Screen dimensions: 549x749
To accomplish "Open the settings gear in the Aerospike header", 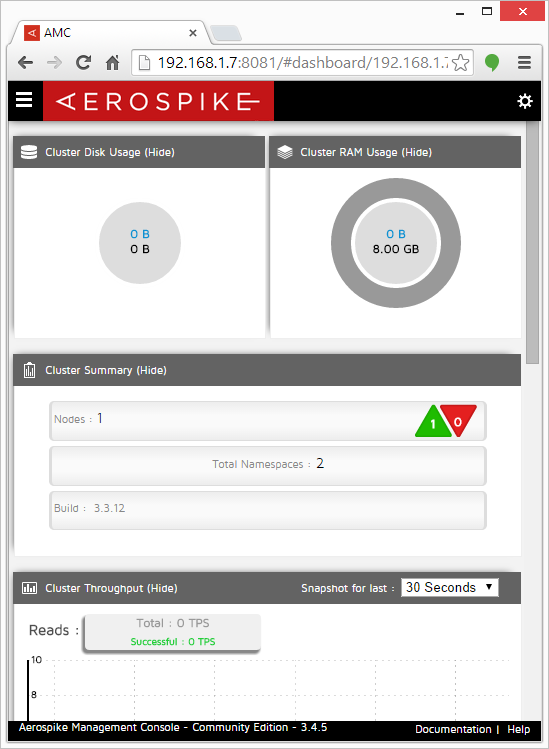I will (525, 101).
